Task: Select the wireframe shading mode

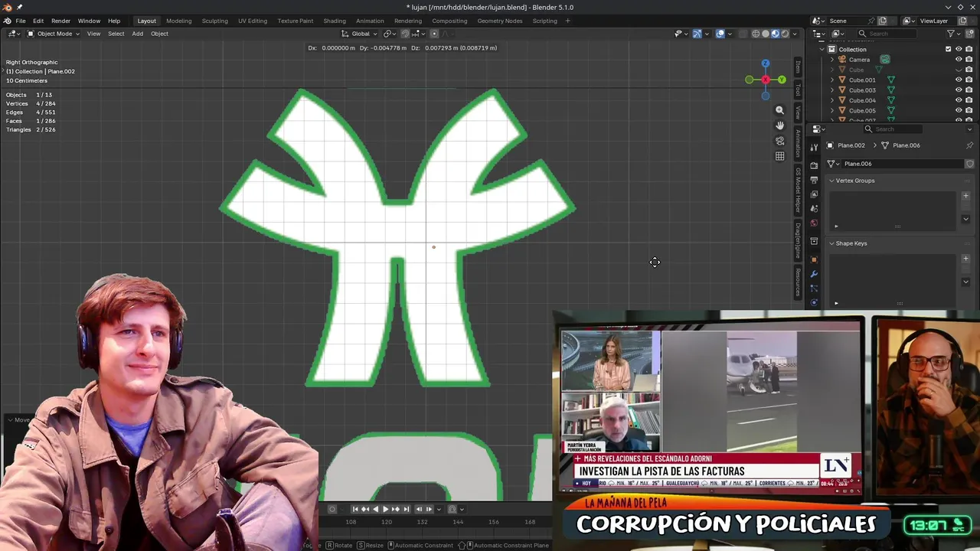Action: click(x=756, y=34)
